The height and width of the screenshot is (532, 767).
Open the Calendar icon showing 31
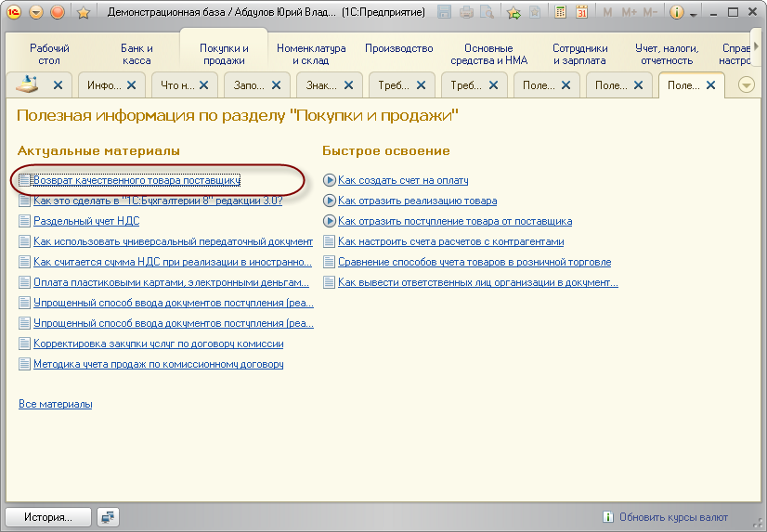(581, 12)
